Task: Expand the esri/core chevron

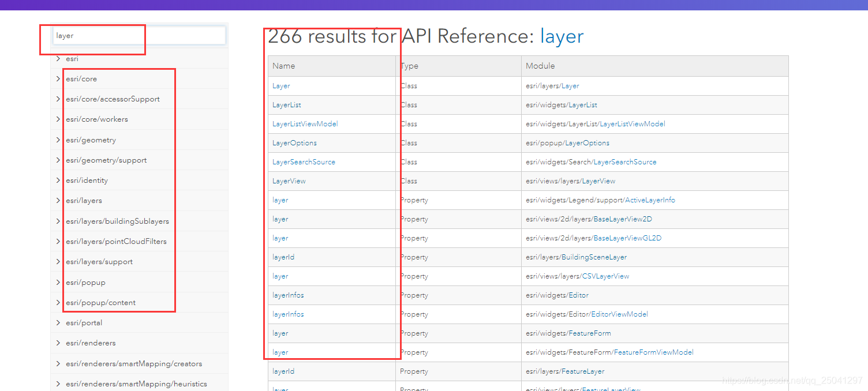Action: pos(58,78)
